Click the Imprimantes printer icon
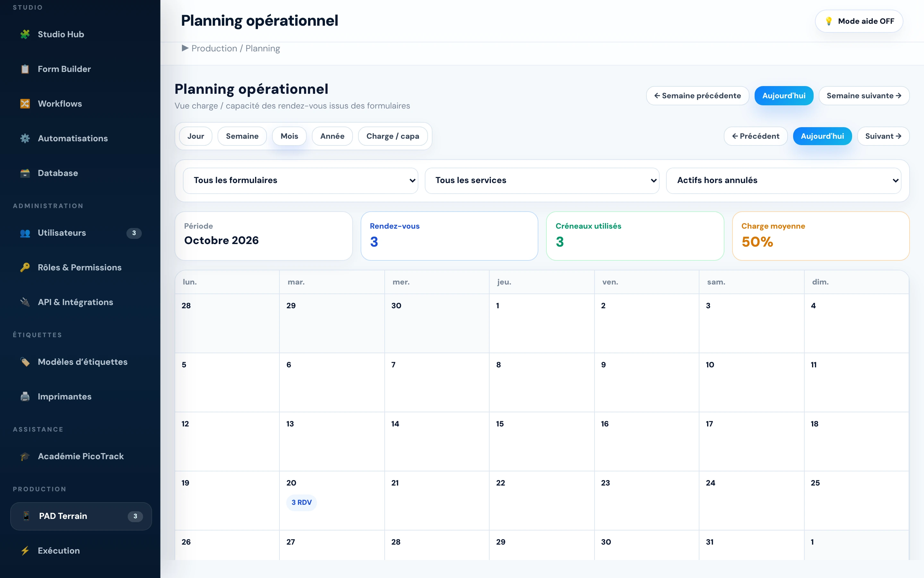This screenshot has width=924, height=578. click(25, 397)
